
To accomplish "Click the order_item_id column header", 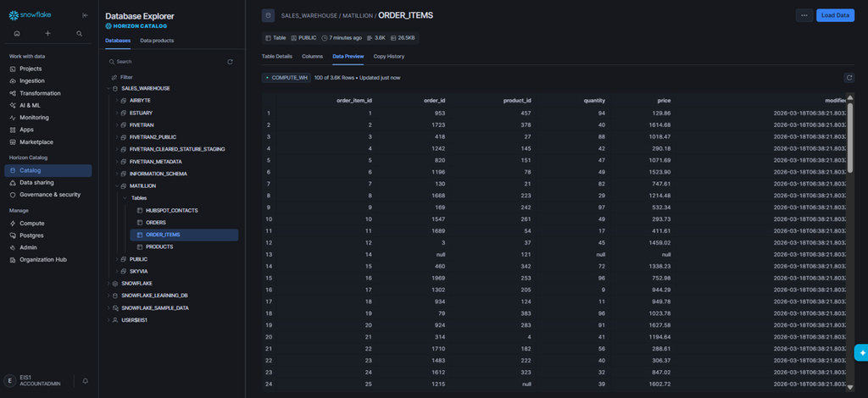I will click(x=354, y=101).
